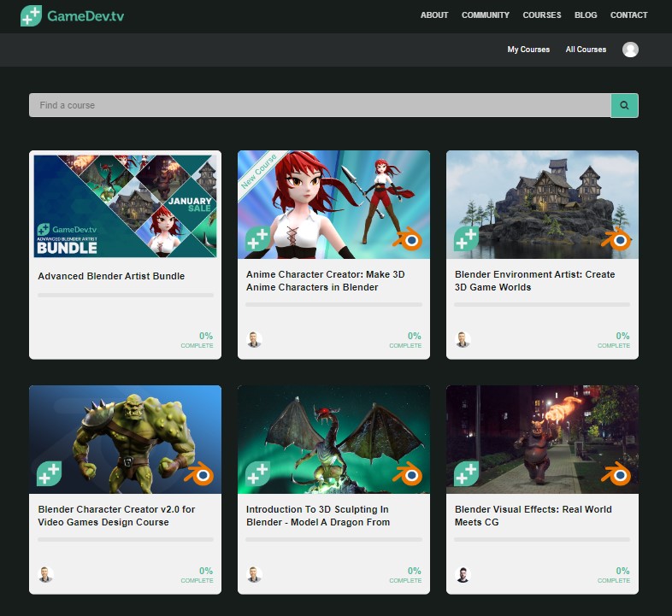Click GameDev badge on orc Character Creator thumbnail
672x616 pixels.
[x=49, y=473]
